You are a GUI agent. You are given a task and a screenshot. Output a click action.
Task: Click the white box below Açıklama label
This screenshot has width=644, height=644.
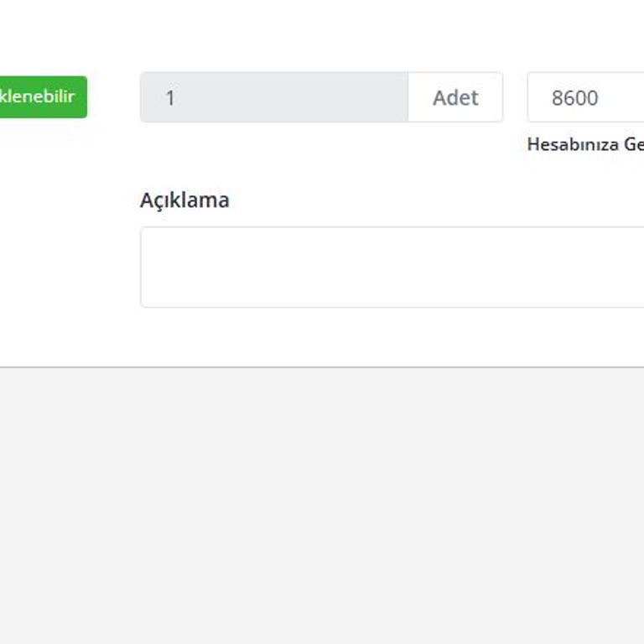pyautogui.click(x=392, y=267)
